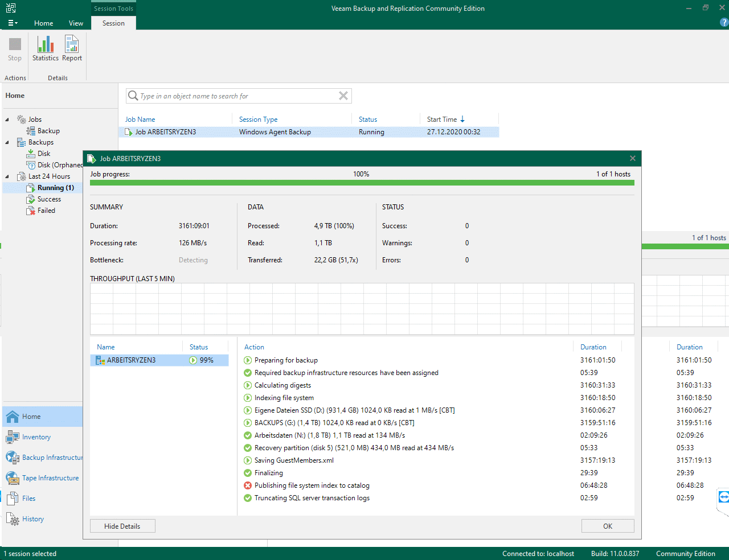Select the BACKUPS (G:) action row
The height and width of the screenshot is (560, 729).
436,423
